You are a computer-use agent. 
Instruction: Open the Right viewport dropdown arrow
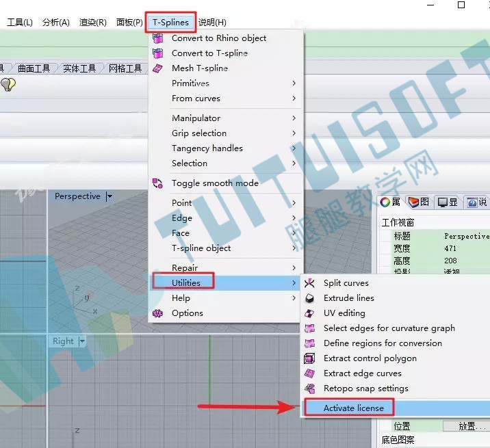point(82,341)
